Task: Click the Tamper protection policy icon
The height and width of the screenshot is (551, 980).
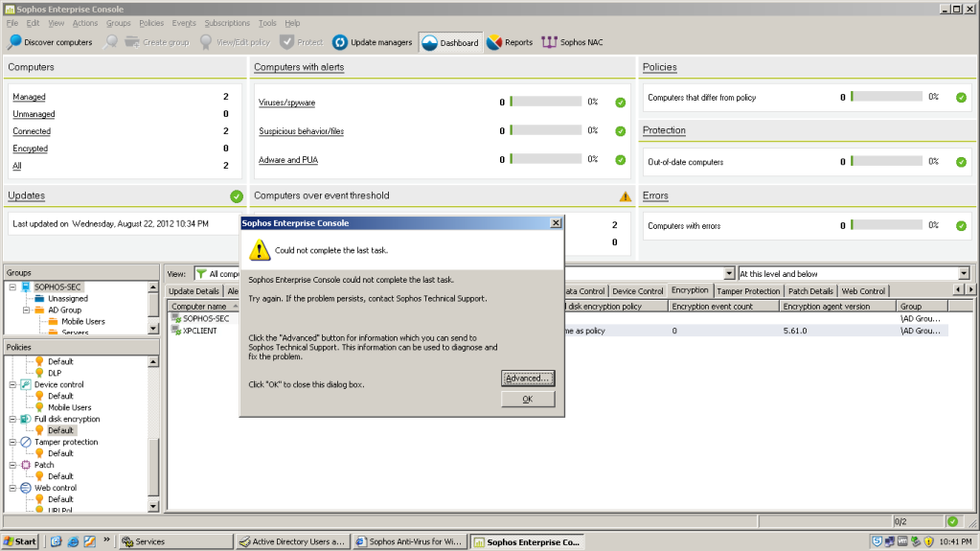Action: pyautogui.click(x=26, y=442)
